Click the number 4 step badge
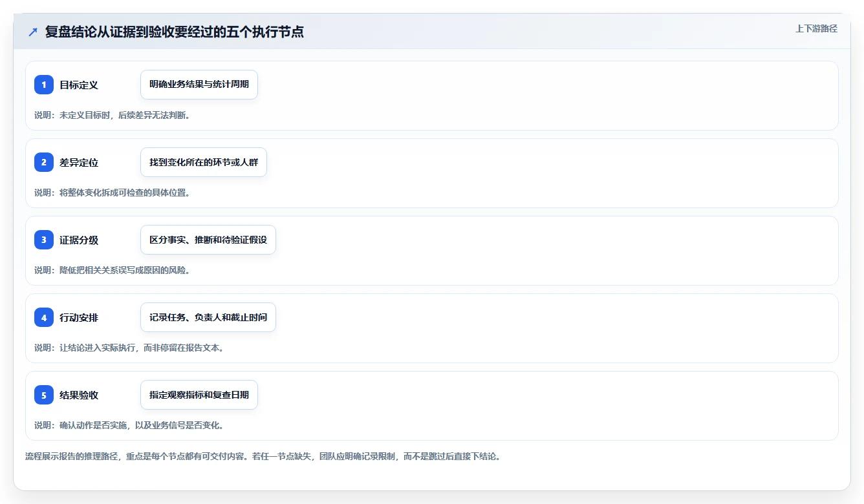The image size is (864, 504). click(x=44, y=317)
